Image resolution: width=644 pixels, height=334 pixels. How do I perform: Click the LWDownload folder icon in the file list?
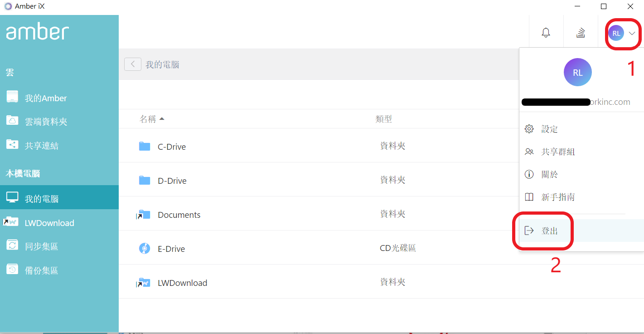point(144,282)
